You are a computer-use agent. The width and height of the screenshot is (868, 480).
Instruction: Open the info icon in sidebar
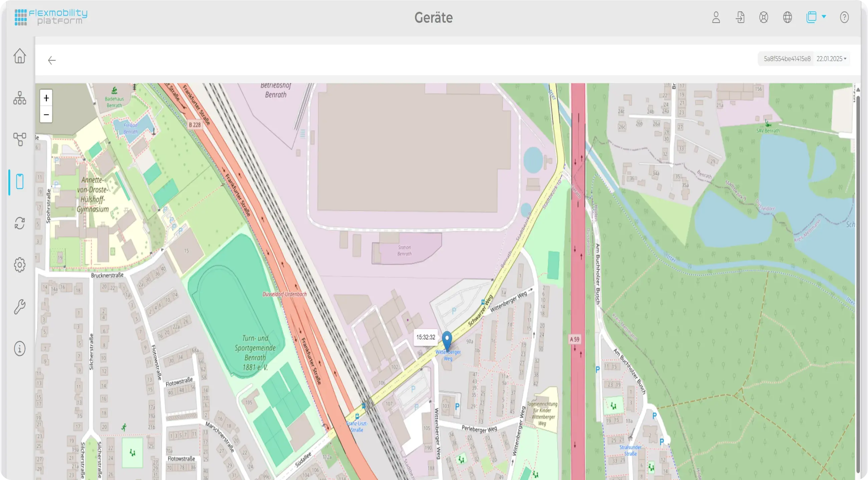(x=20, y=348)
